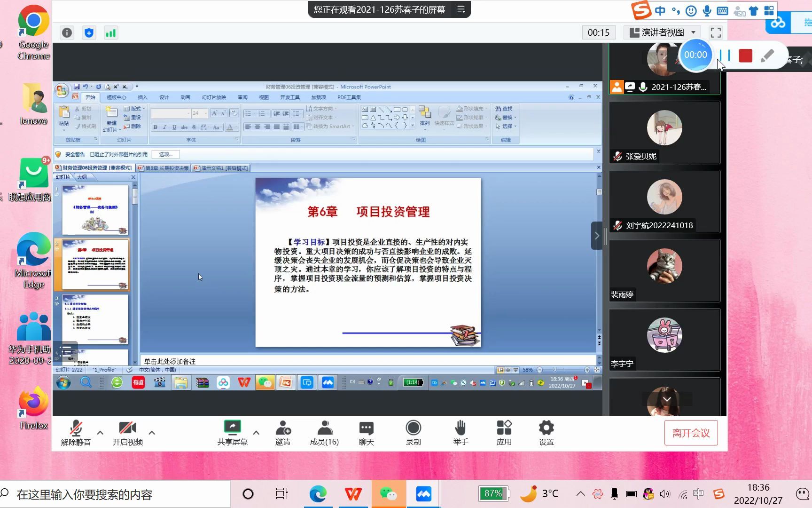Open the meeting Chat (聊天) panel
Screen dimensions: 812x508
[x=366, y=432]
